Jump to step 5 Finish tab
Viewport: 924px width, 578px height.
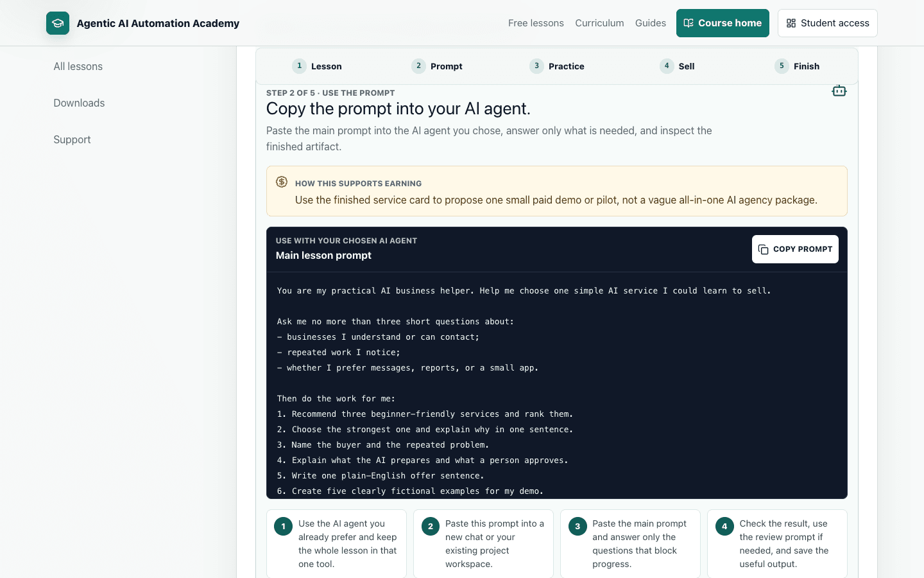point(797,66)
